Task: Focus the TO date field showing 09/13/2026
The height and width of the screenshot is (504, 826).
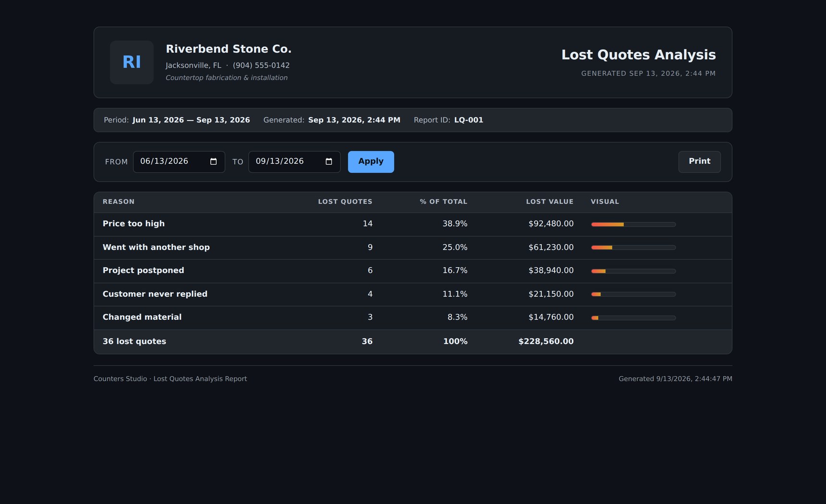Action: 294,162
